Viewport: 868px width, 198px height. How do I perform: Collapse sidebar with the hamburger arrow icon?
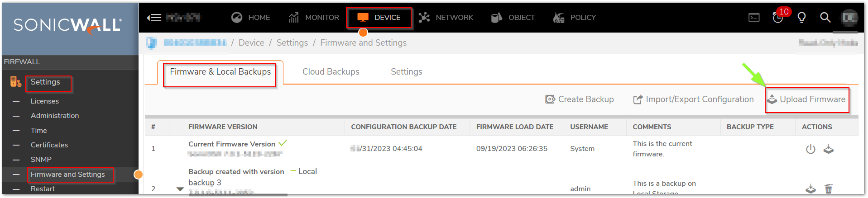tap(154, 18)
